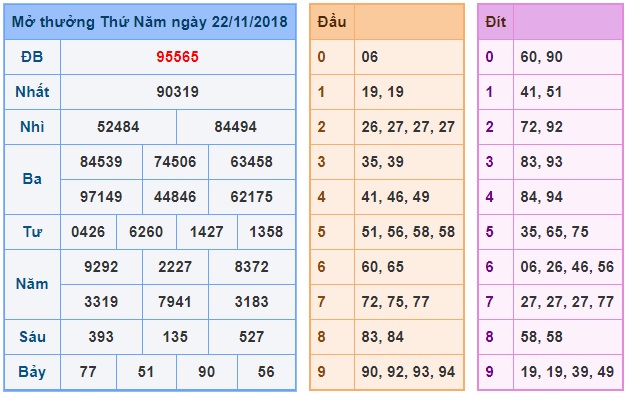The width and height of the screenshot is (628, 393).
Task: Select the Nhì prize number 84494
Action: coord(236,127)
